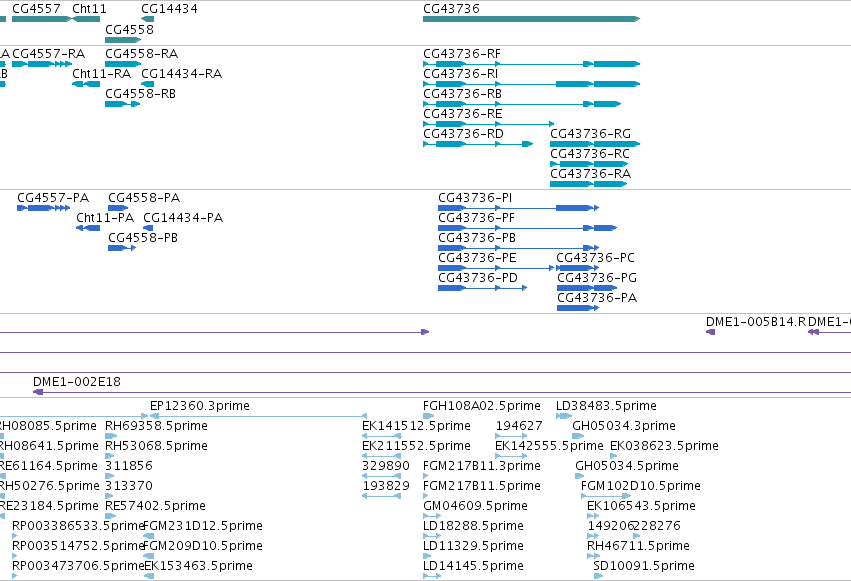Screen dimensions: 851x581
Task: Click the 329890 feature label
Action: [x=386, y=466]
